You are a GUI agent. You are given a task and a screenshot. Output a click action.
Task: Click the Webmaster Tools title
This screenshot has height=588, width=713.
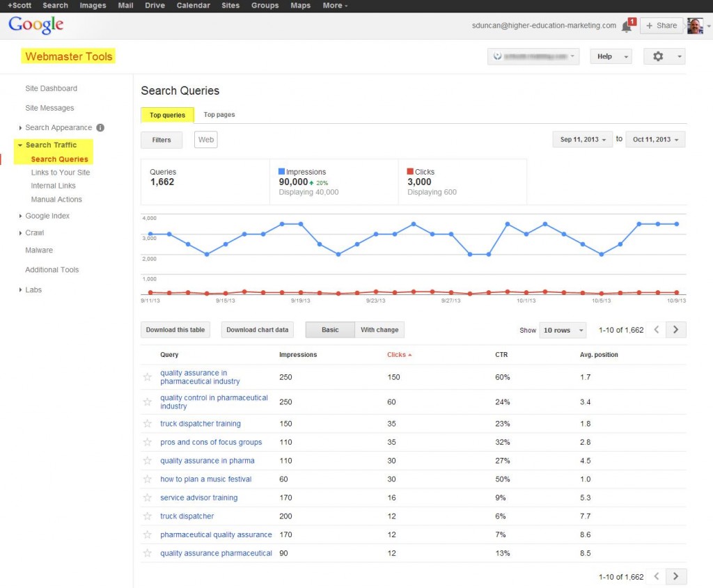pyautogui.click(x=69, y=56)
